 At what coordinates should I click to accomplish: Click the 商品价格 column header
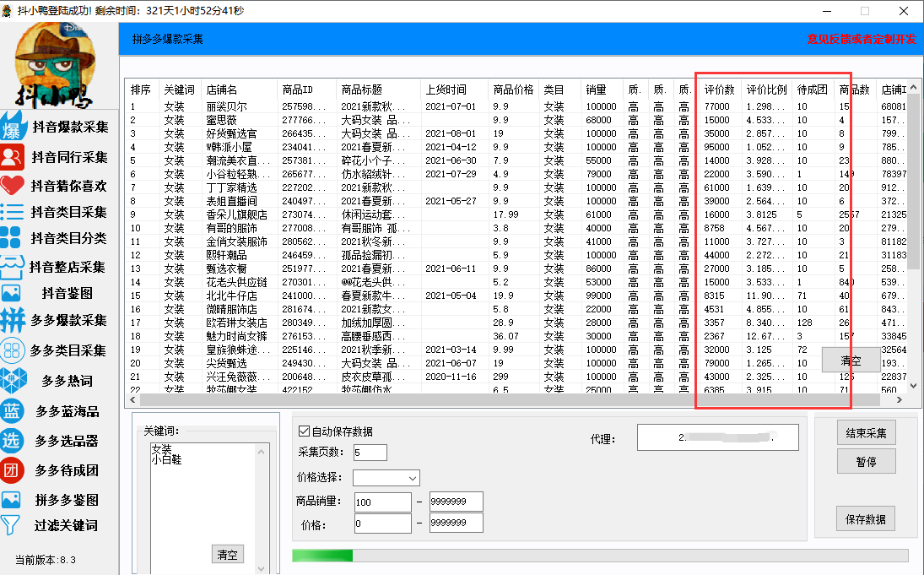click(x=513, y=90)
